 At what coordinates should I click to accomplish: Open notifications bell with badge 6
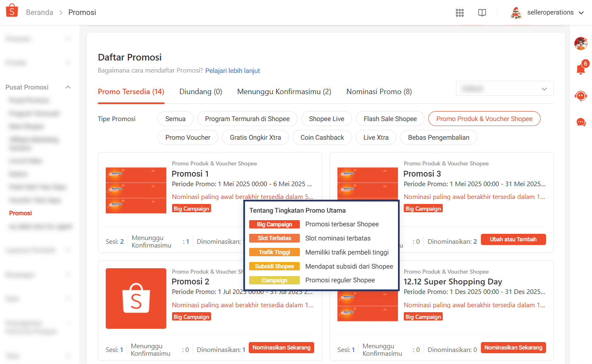click(581, 68)
